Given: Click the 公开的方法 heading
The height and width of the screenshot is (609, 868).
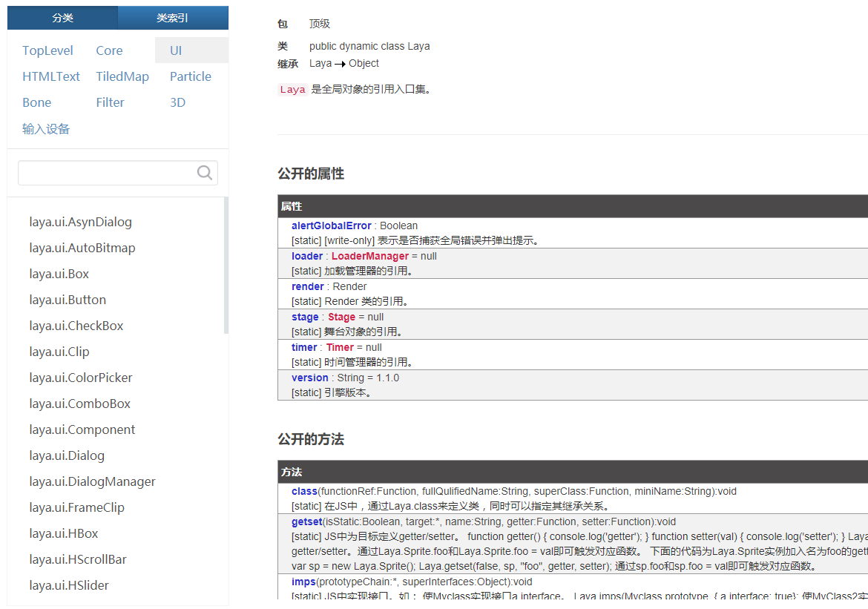Looking at the screenshot, I should [x=311, y=440].
